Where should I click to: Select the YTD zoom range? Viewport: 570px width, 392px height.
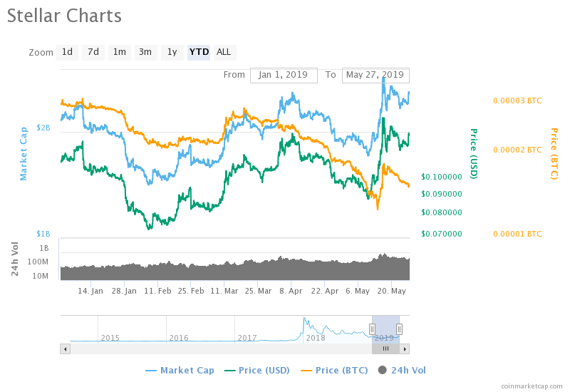point(199,52)
